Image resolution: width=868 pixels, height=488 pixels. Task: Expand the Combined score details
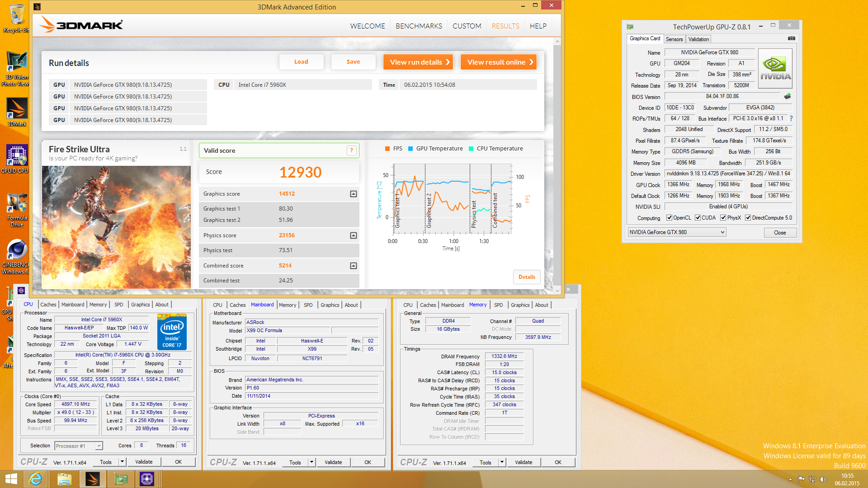coord(354,266)
